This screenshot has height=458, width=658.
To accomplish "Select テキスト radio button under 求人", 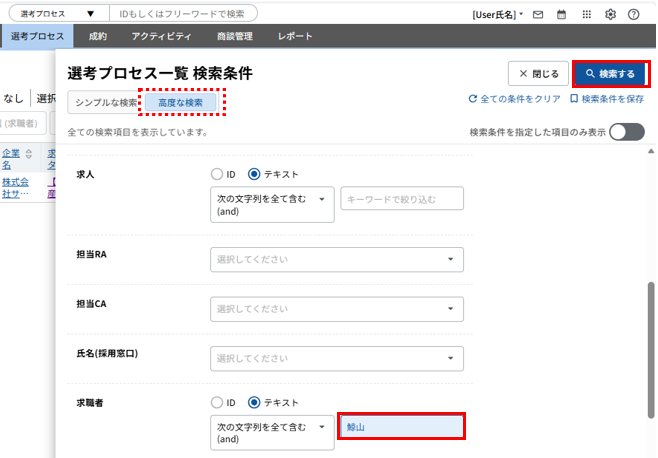I will (x=254, y=174).
